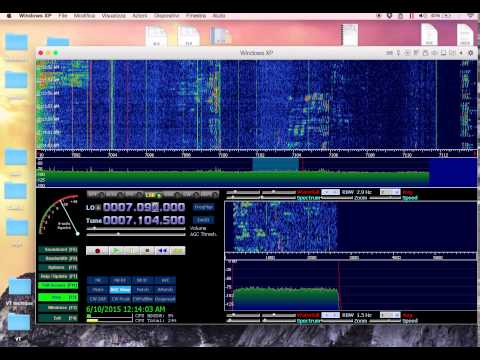Start recording with the red record button
Screen dimensions: 480x360
pyautogui.click(x=97, y=251)
